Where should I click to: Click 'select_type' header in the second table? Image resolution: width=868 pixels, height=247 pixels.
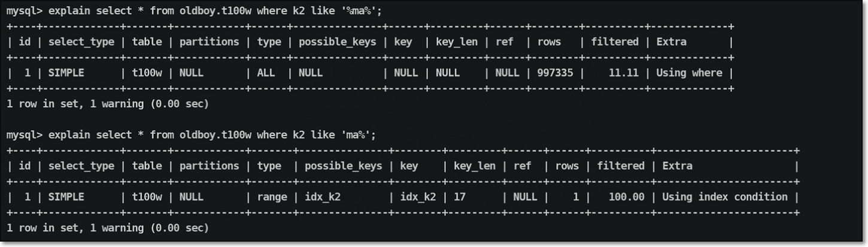81,165
